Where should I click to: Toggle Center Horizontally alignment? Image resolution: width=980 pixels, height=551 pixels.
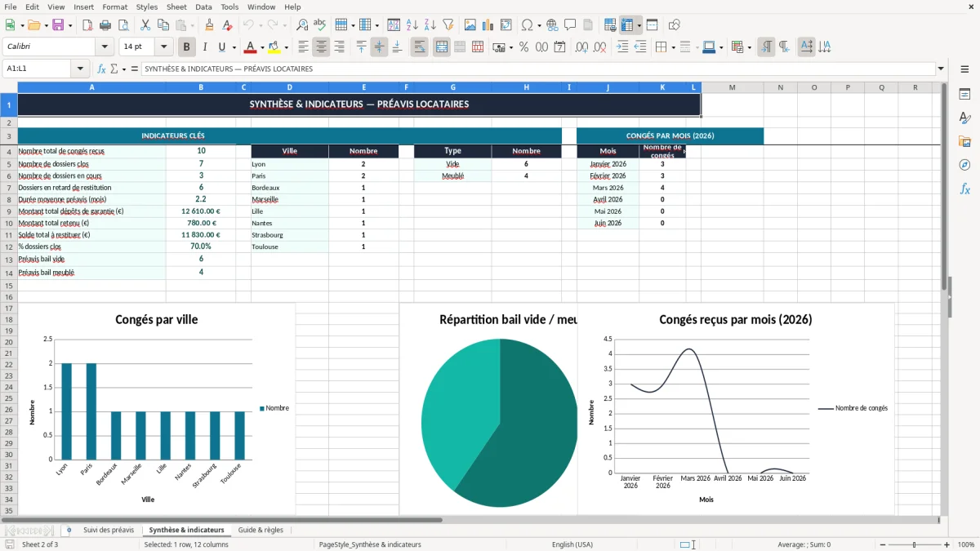[322, 47]
